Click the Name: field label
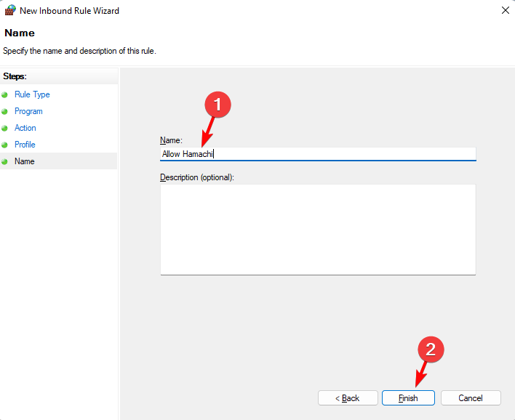Screen dimensions: 515x420 tap(171, 140)
